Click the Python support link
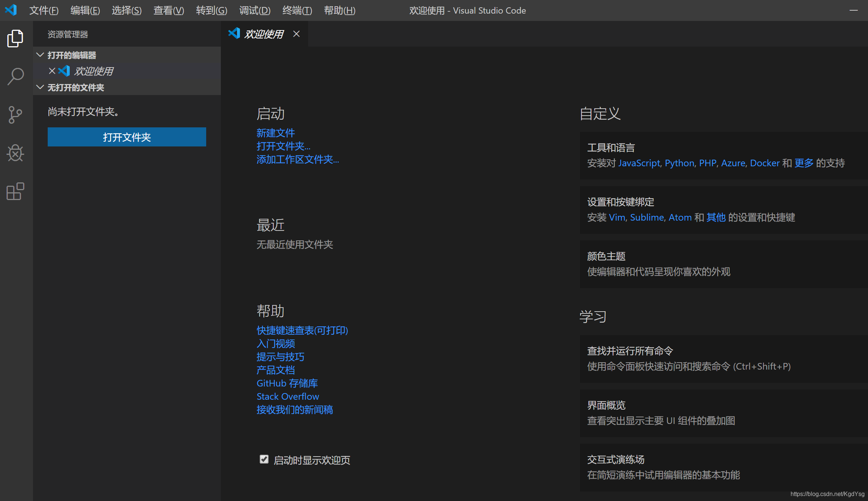Screen dimensions: 868x501 [x=679, y=163]
